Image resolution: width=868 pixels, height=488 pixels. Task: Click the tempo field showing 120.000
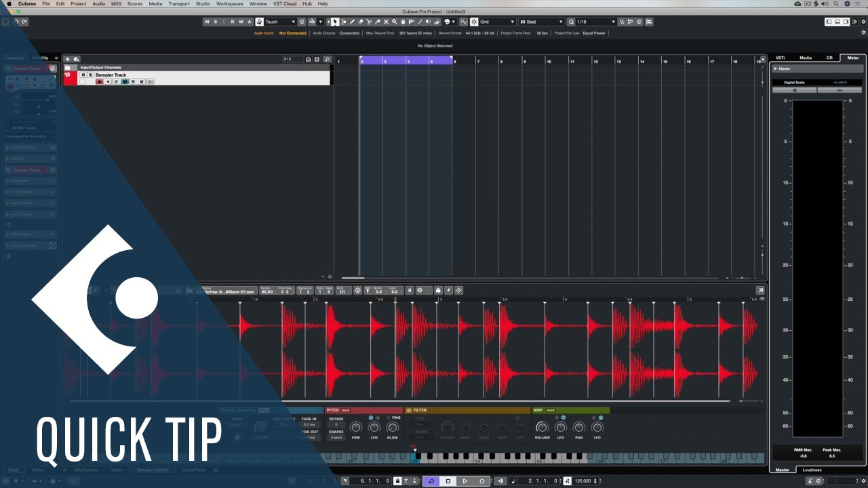coord(582,481)
